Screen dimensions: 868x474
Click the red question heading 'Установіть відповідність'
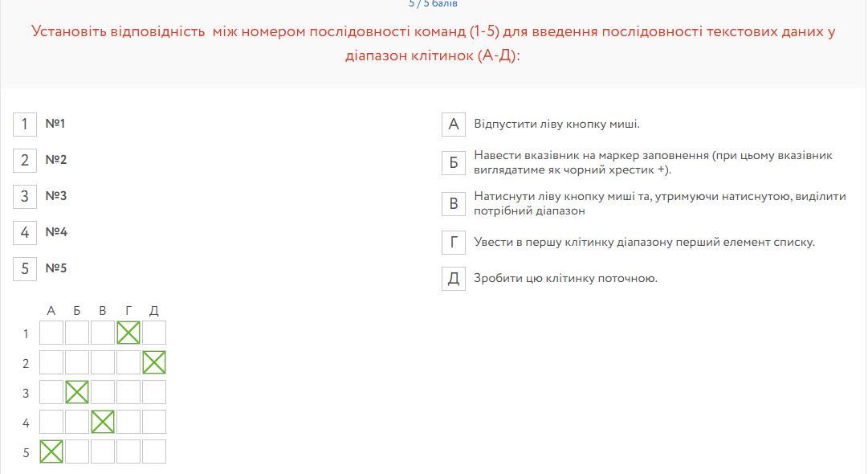click(118, 31)
